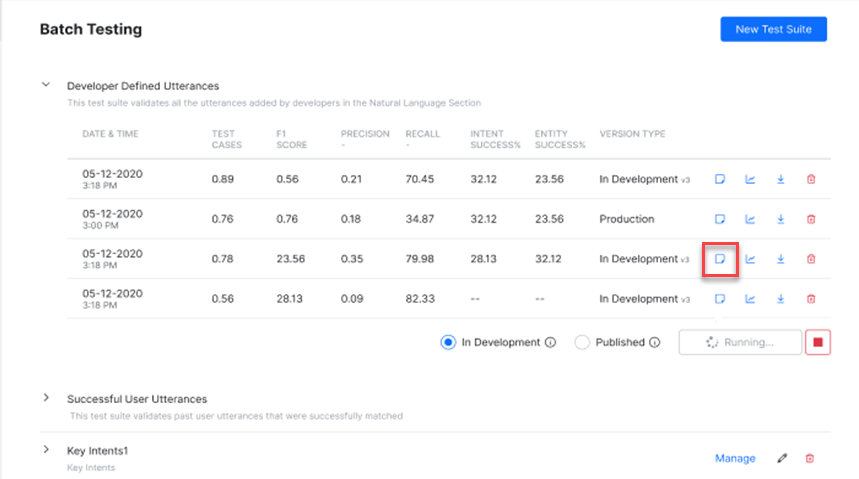Expand the Successful User Utterances section
This screenshot has height=479, width=859.
point(46,398)
